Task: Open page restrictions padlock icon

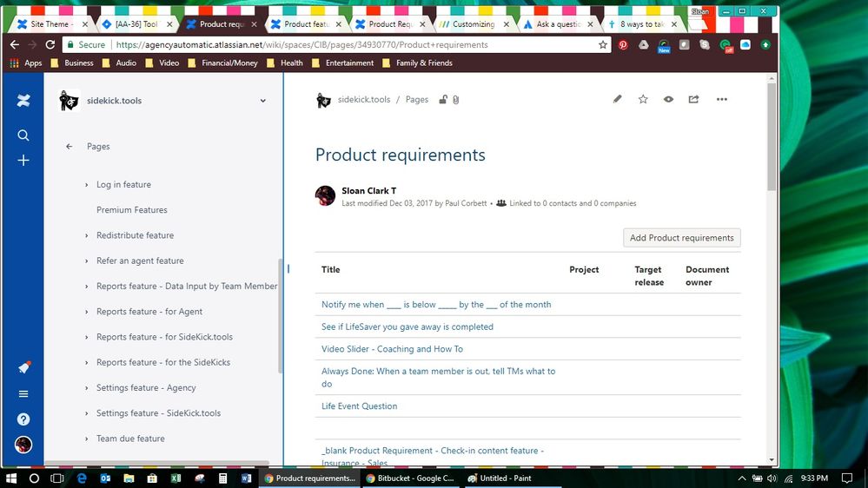Action: (x=443, y=100)
